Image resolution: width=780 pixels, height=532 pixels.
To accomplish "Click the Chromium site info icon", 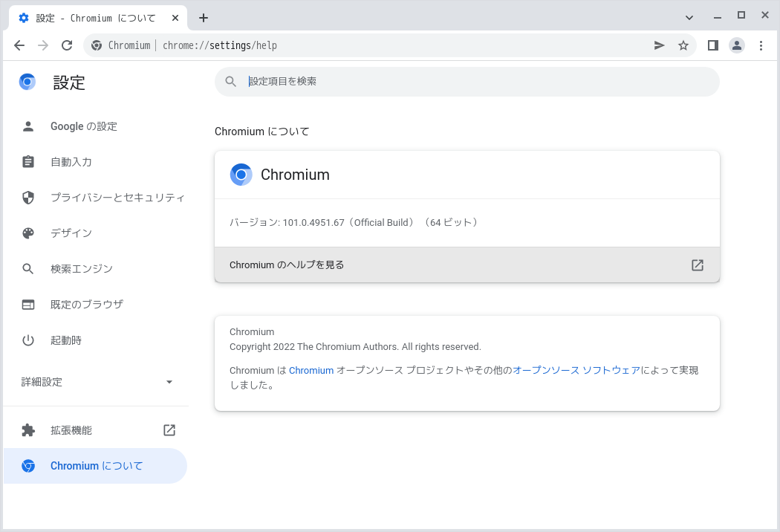I will [x=97, y=45].
